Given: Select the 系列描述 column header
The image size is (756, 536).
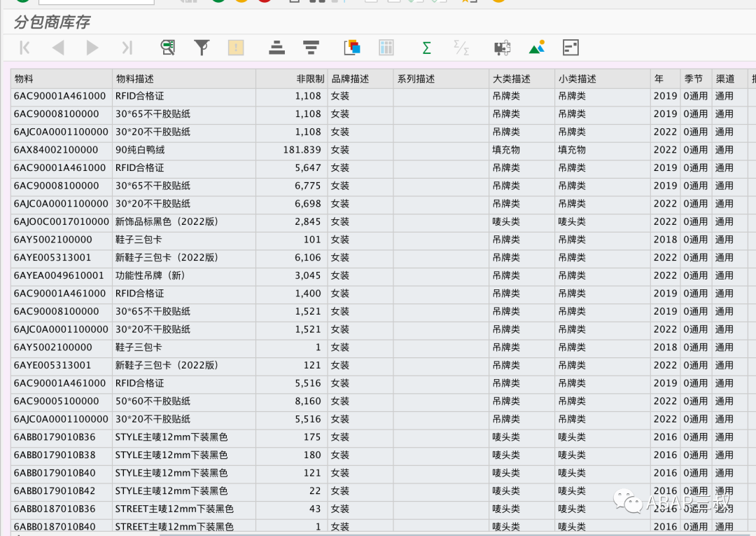Looking at the screenshot, I should coord(441,78).
